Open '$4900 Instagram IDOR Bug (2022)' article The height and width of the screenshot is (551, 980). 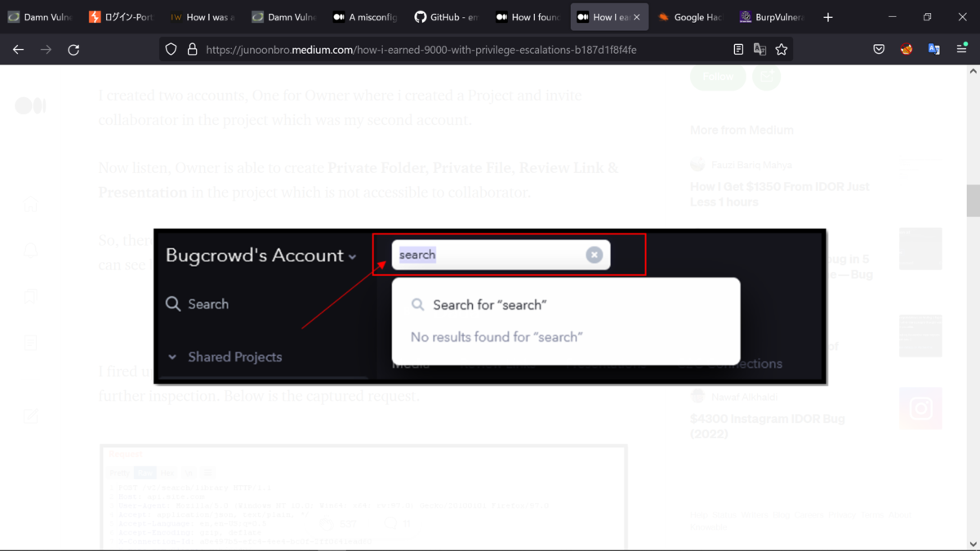[x=767, y=426]
